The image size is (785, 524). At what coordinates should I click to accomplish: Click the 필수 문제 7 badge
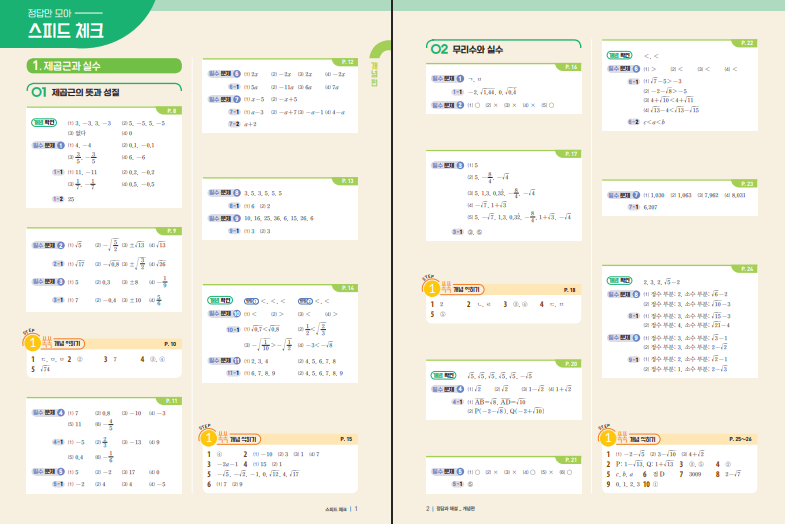tap(624, 197)
